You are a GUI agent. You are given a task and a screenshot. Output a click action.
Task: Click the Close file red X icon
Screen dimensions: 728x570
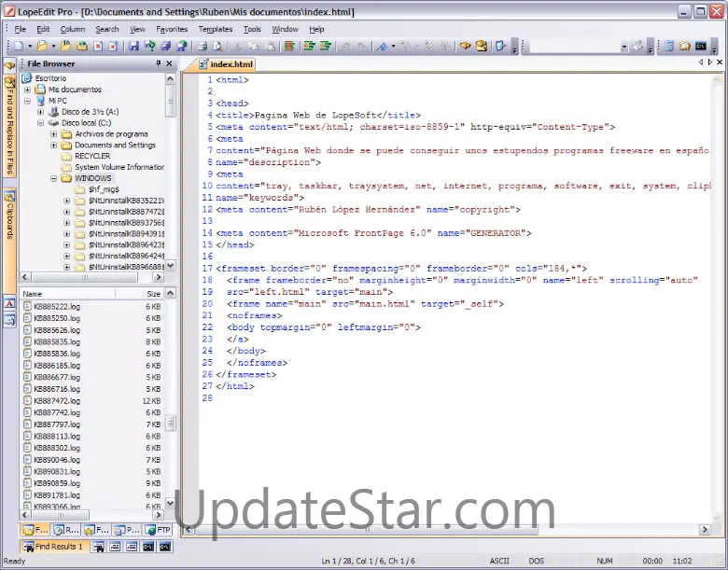point(98,46)
